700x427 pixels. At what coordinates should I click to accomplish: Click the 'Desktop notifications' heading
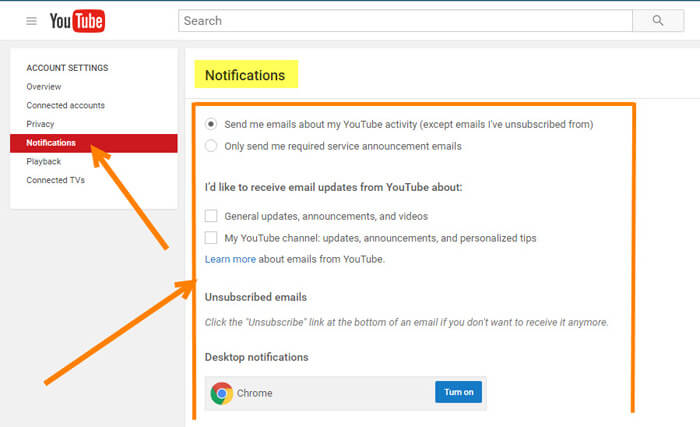click(257, 357)
